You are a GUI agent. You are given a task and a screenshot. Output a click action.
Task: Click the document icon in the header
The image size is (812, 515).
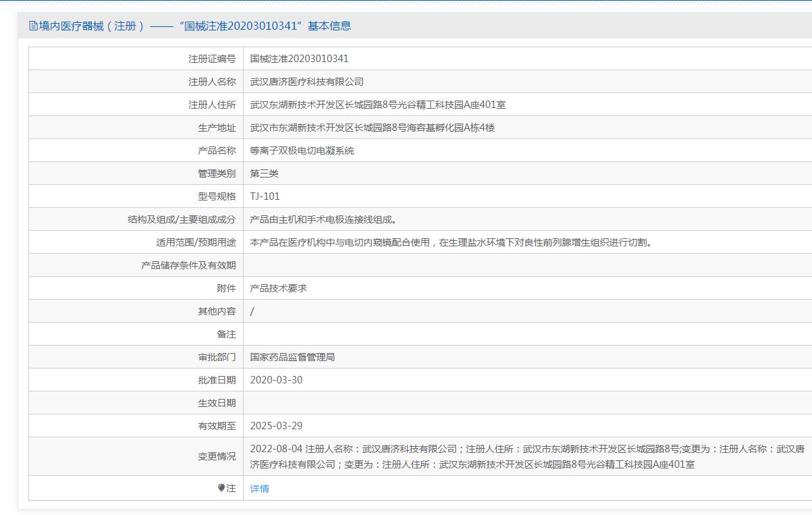34,26
